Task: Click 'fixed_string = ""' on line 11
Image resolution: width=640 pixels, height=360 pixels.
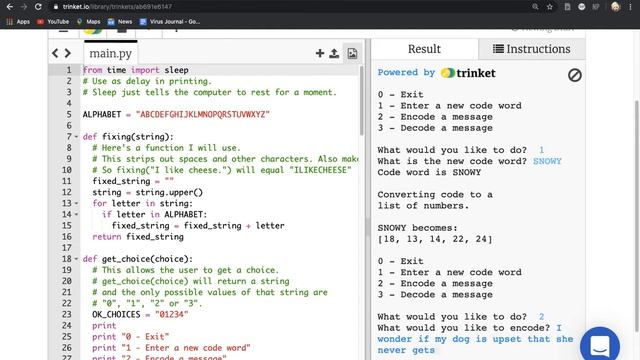Action: click(133, 181)
